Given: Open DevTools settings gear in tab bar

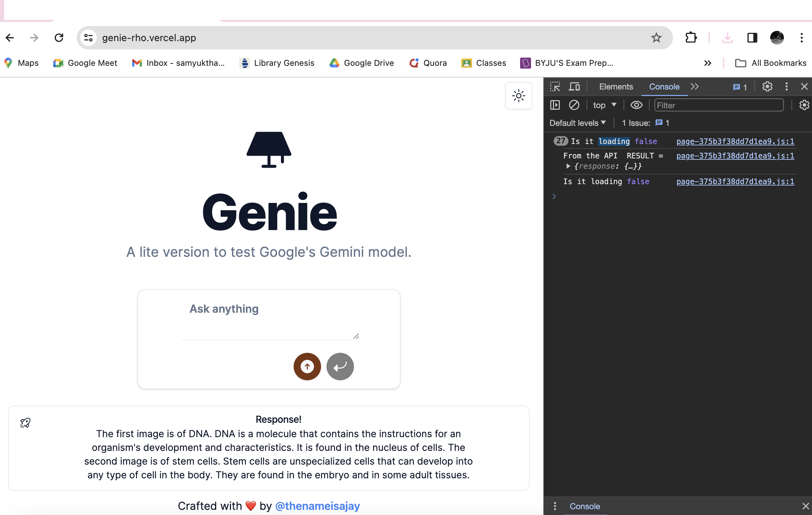Looking at the screenshot, I should click(x=767, y=87).
